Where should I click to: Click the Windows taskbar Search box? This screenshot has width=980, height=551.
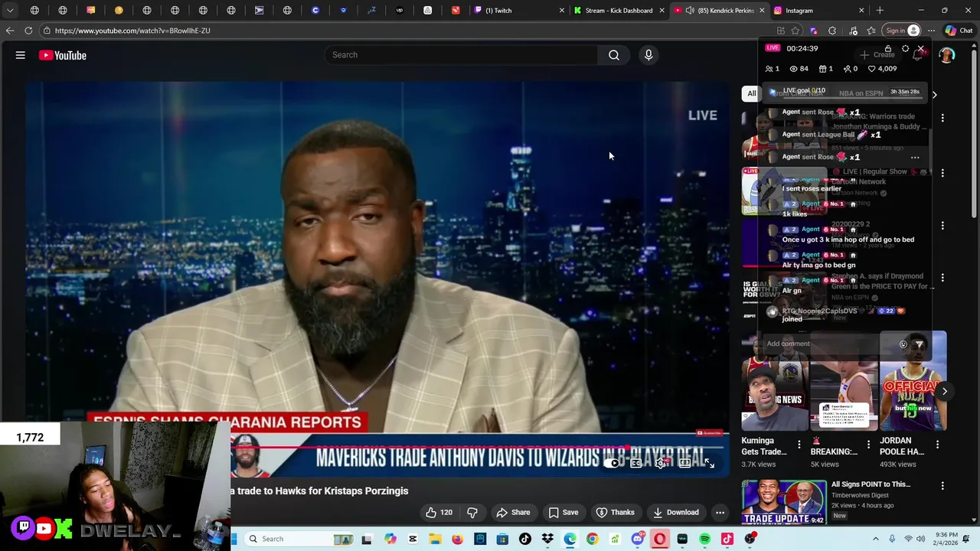300,539
